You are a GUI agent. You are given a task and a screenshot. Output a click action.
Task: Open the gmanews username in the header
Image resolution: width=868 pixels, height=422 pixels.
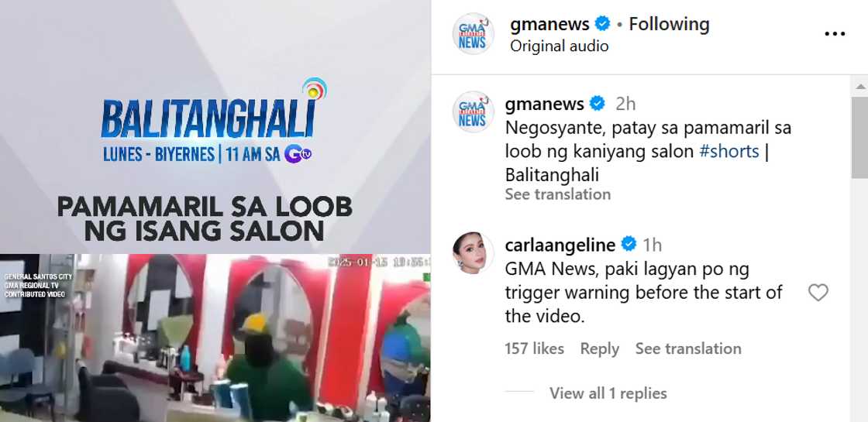pyautogui.click(x=549, y=24)
